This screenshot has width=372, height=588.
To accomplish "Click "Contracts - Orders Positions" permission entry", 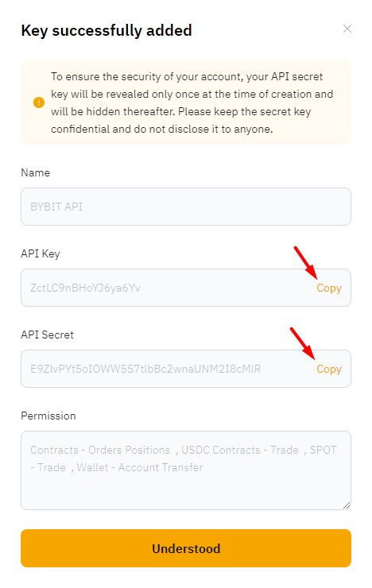I will 100,450.
